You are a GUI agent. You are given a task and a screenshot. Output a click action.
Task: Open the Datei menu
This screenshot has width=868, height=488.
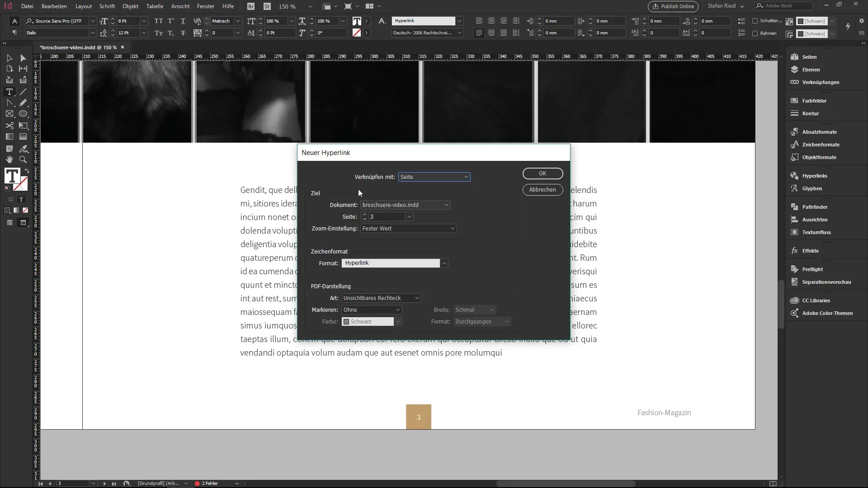tap(27, 6)
